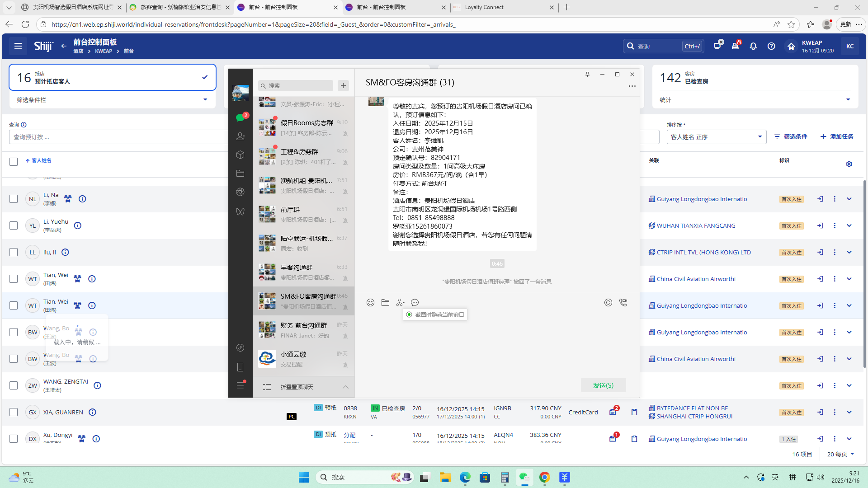Click the Shiji 查询 search field
This screenshot has width=868, height=488.
click(x=658, y=46)
